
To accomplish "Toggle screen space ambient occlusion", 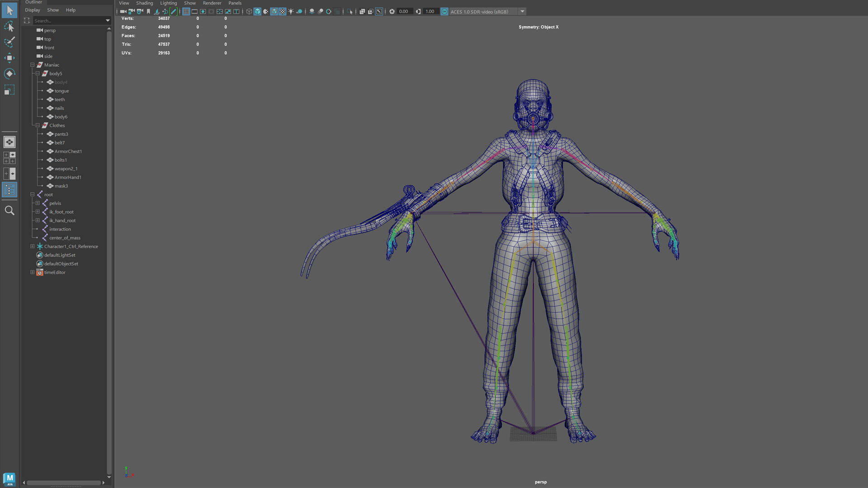I will click(x=312, y=11).
